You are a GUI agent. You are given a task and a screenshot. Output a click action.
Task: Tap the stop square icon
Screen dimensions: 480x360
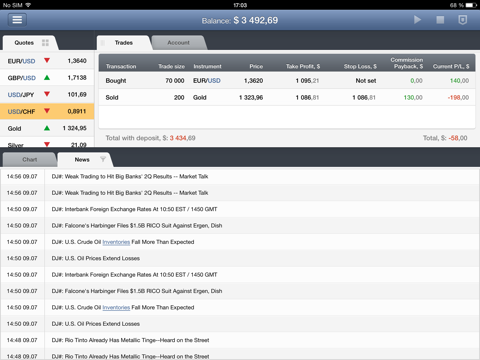(x=440, y=20)
